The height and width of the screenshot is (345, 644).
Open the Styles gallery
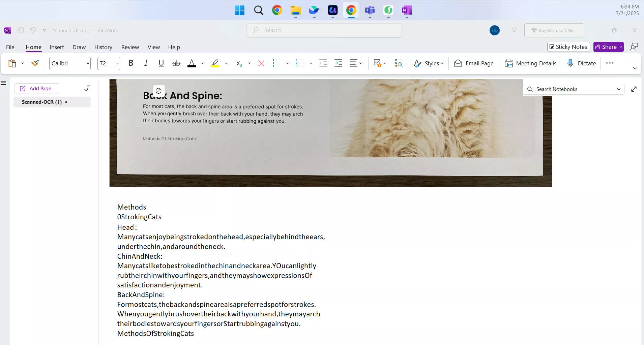(429, 63)
